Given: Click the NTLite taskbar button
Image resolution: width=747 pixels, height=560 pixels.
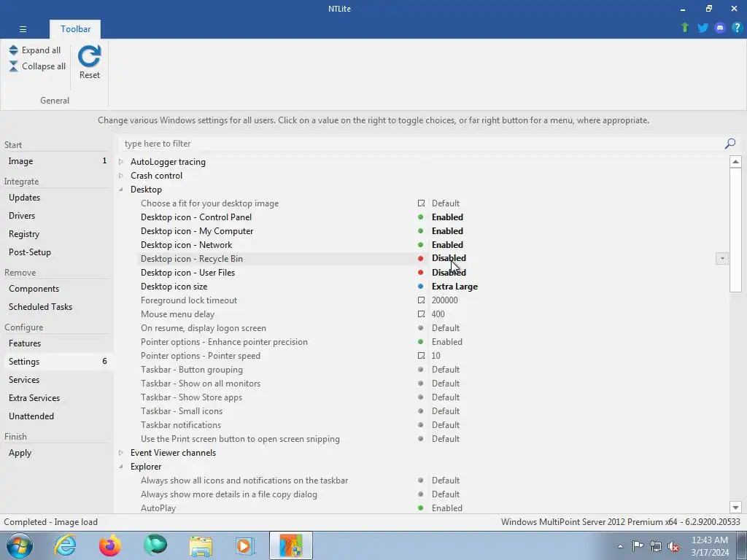Looking at the screenshot, I should pos(291,545).
